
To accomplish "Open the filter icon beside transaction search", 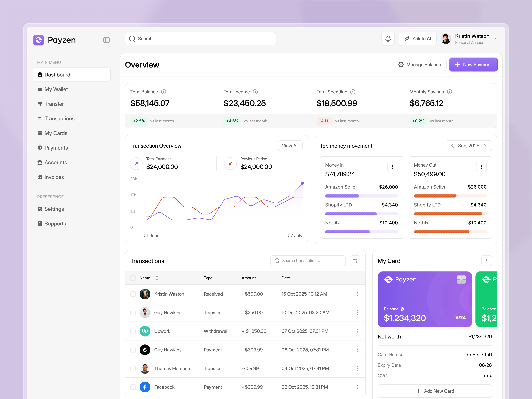I will 355,260.
